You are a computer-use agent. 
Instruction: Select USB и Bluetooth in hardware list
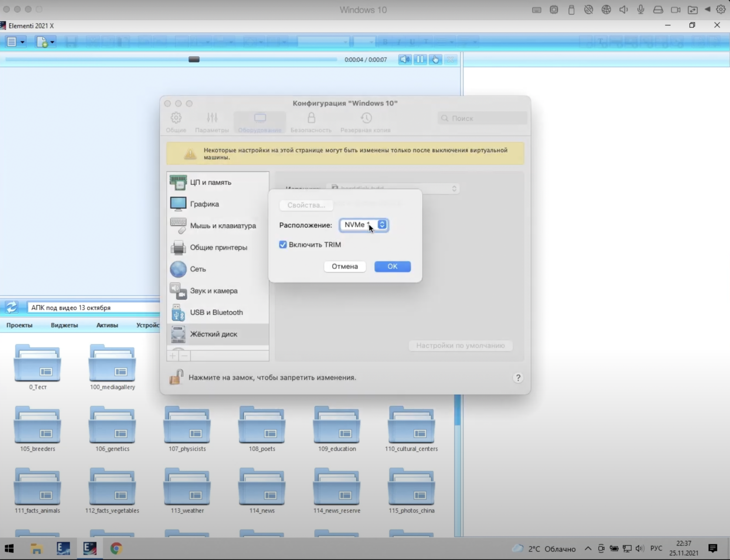217,312
